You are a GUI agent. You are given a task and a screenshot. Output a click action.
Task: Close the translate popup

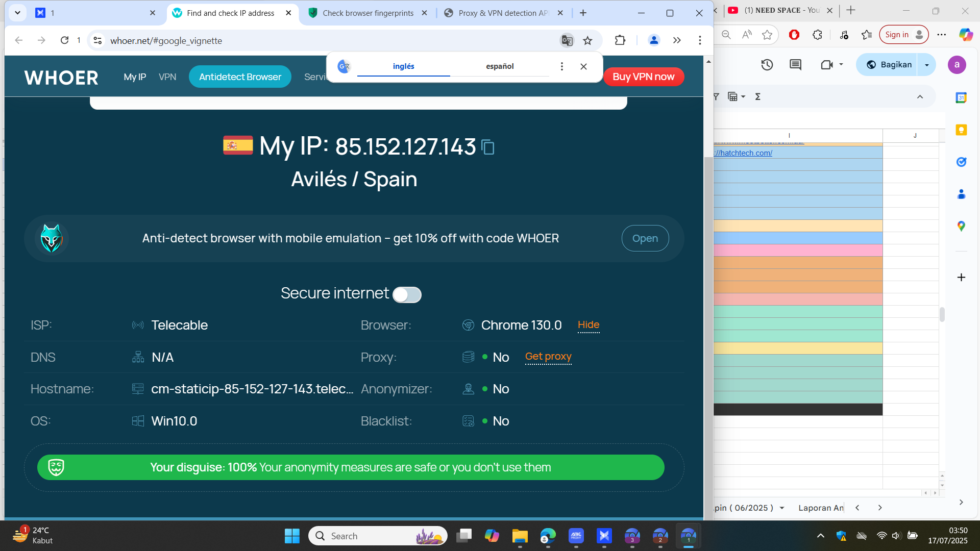click(584, 66)
